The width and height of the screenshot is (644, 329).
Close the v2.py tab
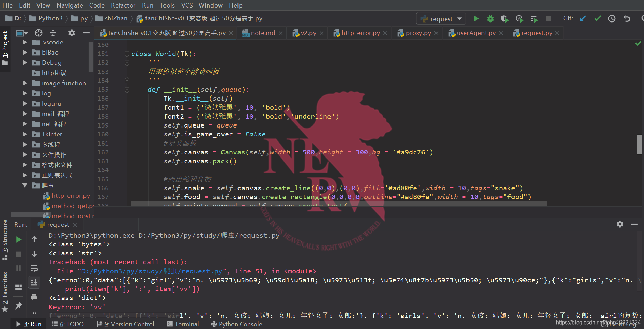point(321,33)
